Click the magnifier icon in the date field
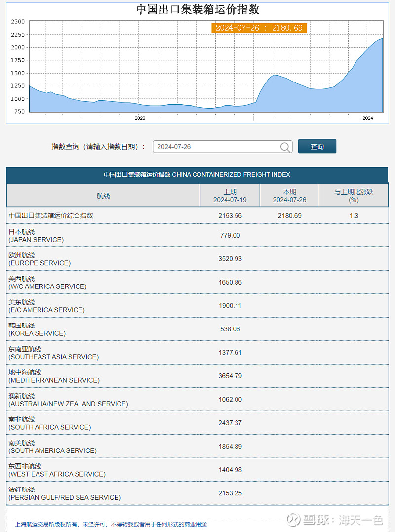This screenshot has height=532, width=395. [285, 147]
